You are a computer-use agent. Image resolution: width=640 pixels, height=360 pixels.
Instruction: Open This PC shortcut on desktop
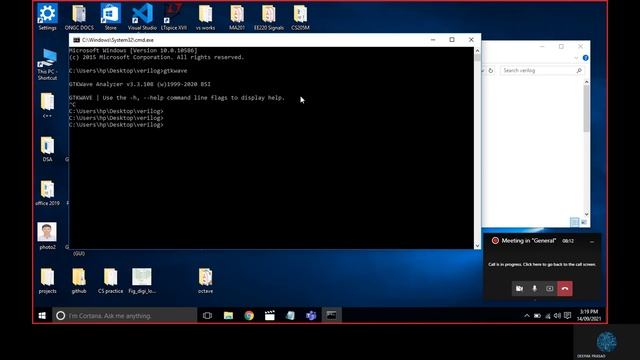pos(47,64)
